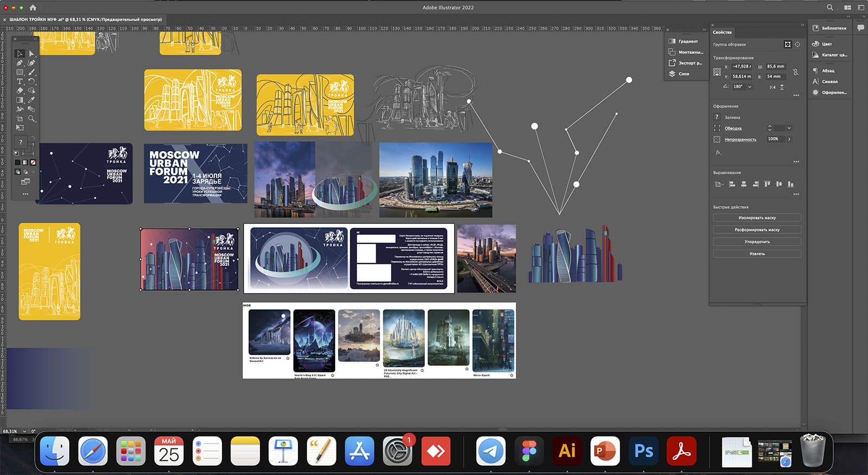Screen dimensions: 868x475
Task: Click the Расформировать маску button
Action: pyautogui.click(x=757, y=230)
